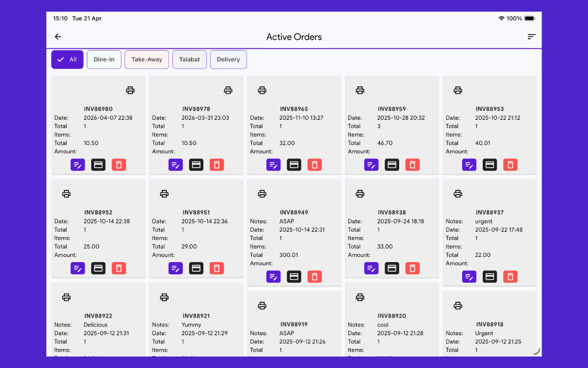Print order INV88937
588x368 pixels.
click(x=458, y=194)
